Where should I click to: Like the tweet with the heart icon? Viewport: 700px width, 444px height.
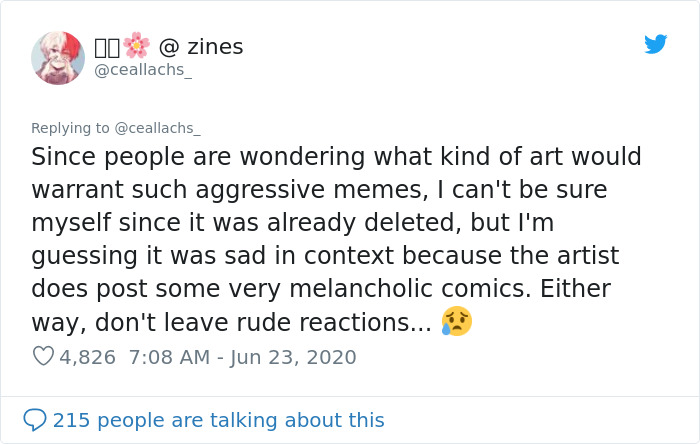pos(43,356)
